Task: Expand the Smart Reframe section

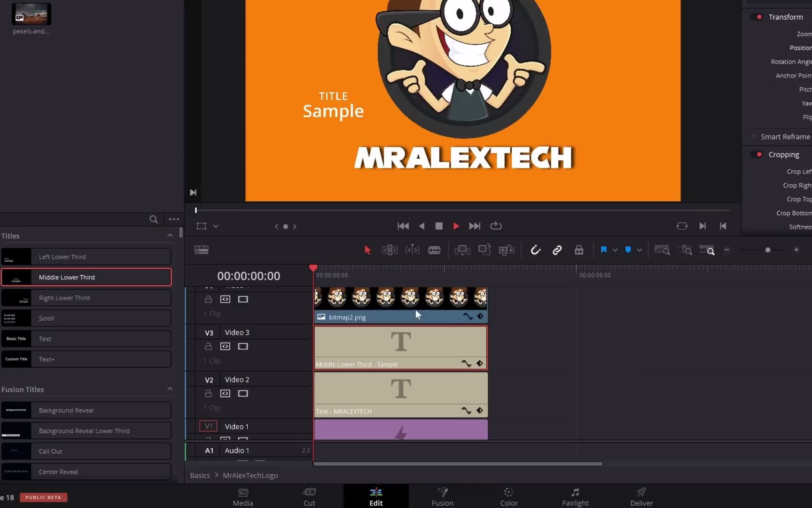Action: 754,136
